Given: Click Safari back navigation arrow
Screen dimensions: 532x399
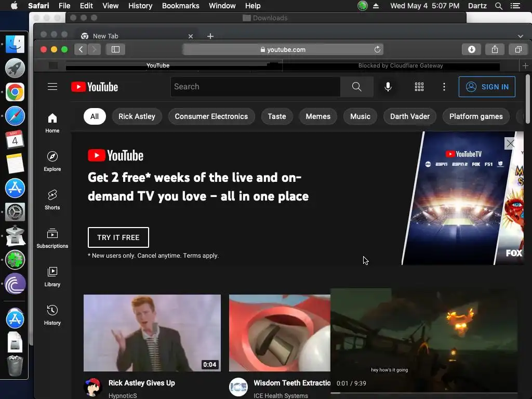Looking at the screenshot, I should (x=81, y=49).
